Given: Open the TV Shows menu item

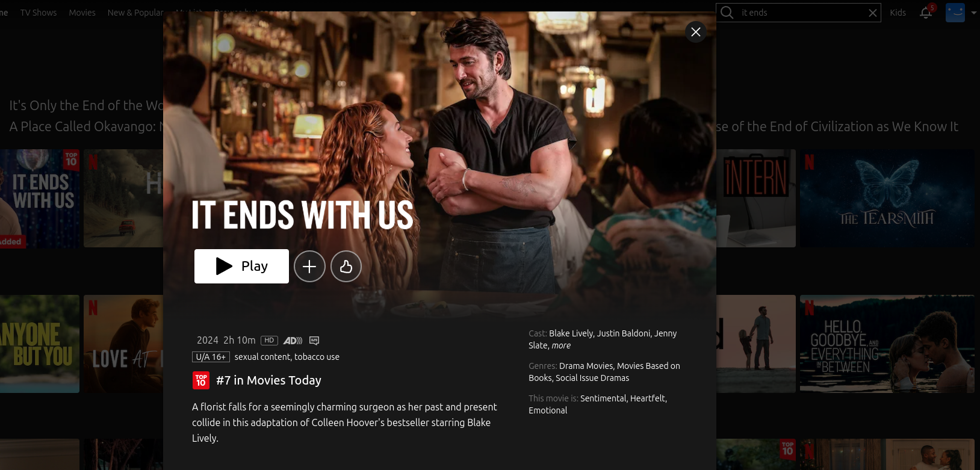Looking at the screenshot, I should click(x=39, y=13).
